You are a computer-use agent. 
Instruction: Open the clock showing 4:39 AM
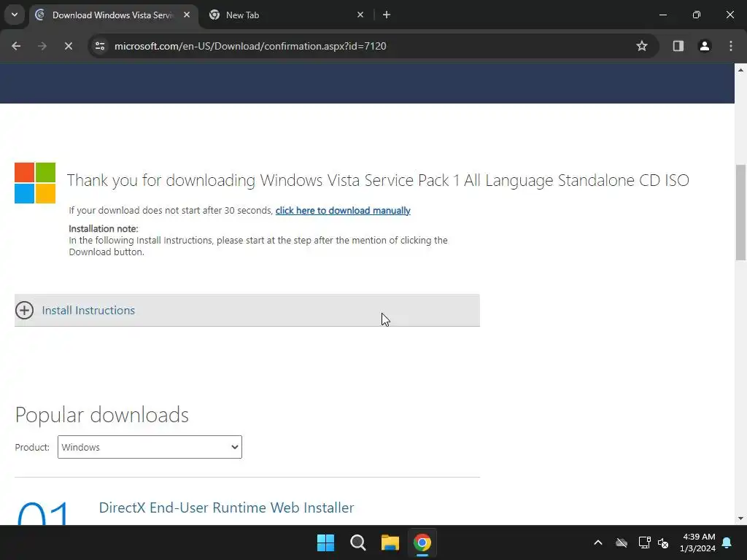(698, 542)
